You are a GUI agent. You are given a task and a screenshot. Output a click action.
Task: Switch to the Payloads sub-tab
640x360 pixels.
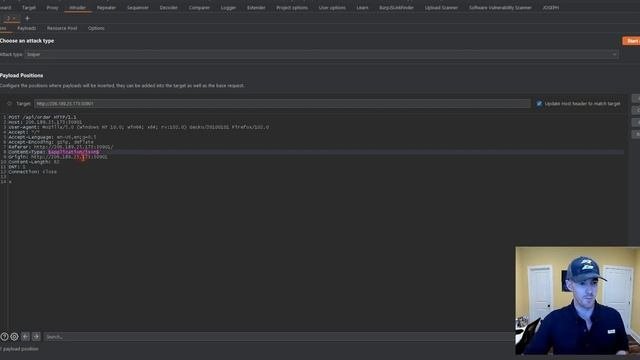[27, 28]
